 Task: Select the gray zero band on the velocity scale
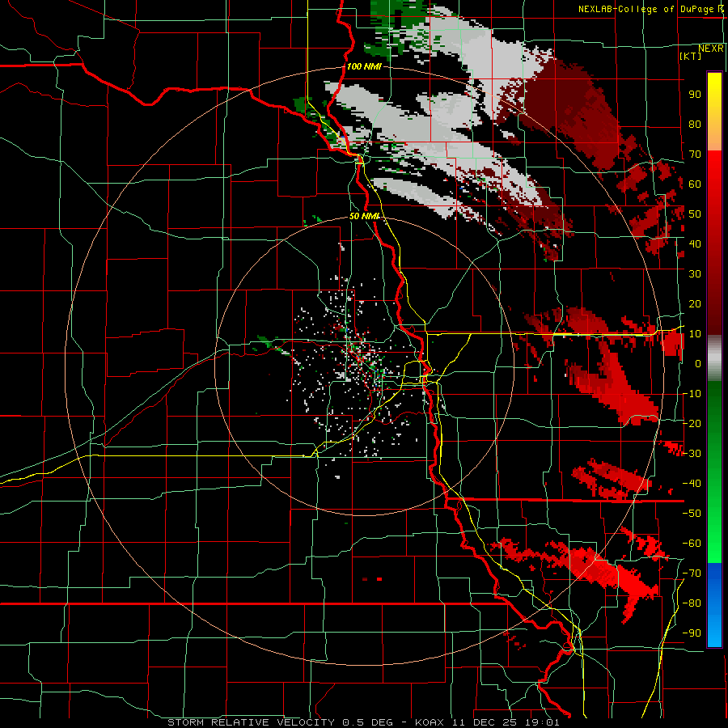[x=714, y=358]
